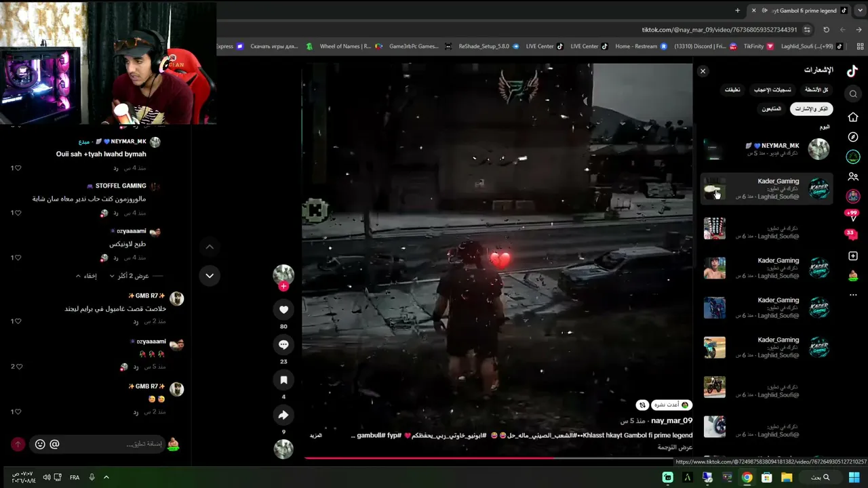Open a new Chrome tab

[x=737, y=10]
